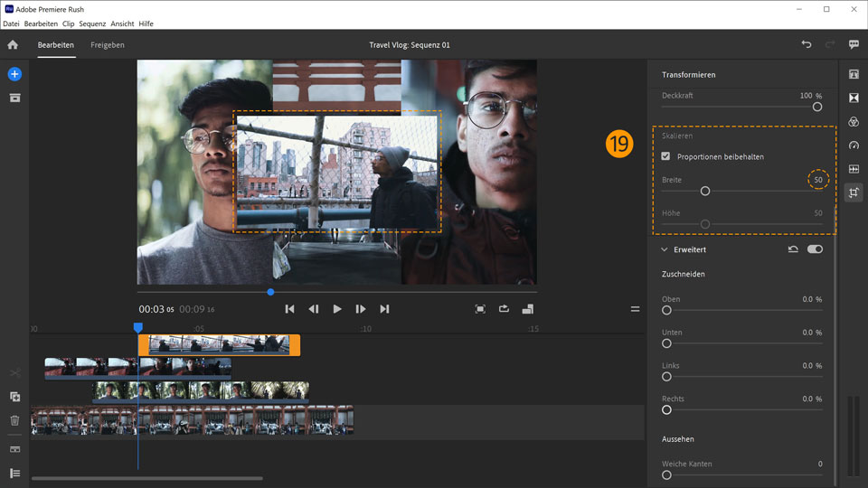Toggle loop playback button
This screenshot has width=868, height=488.
point(504,309)
